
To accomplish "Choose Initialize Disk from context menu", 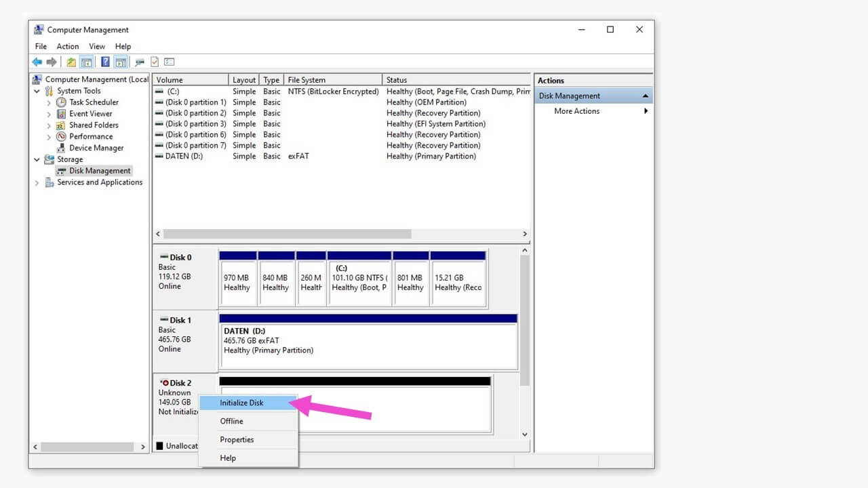I will tap(248, 403).
